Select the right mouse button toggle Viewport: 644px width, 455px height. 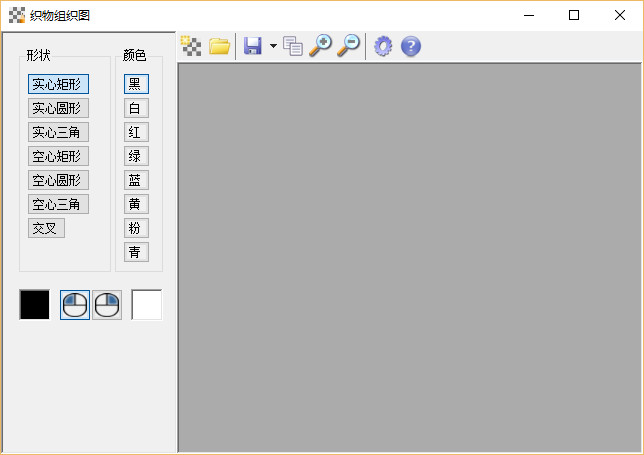[x=107, y=305]
